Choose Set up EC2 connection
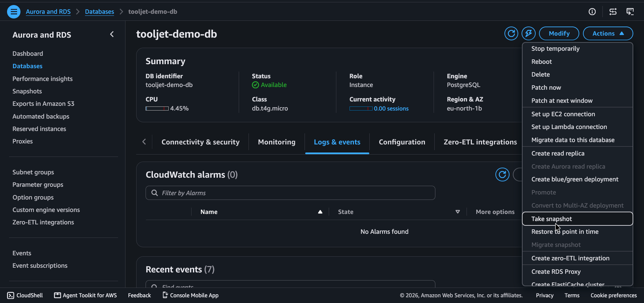This screenshot has height=303, width=644. pyautogui.click(x=578, y=114)
